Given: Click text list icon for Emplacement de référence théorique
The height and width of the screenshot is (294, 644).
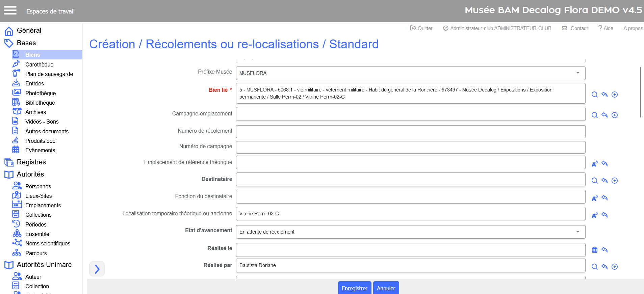Looking at the screenshot, I should (594, 164).
